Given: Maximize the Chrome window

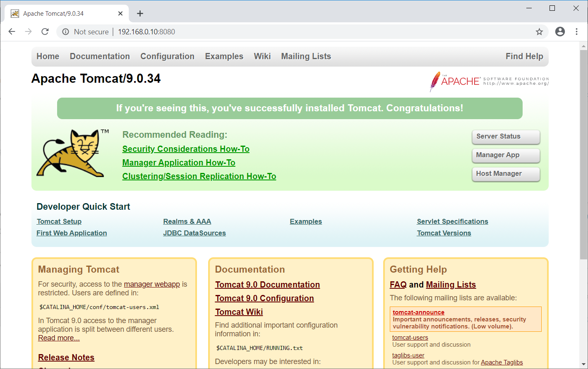Looking at the screenshot, I should pos(552,8).
